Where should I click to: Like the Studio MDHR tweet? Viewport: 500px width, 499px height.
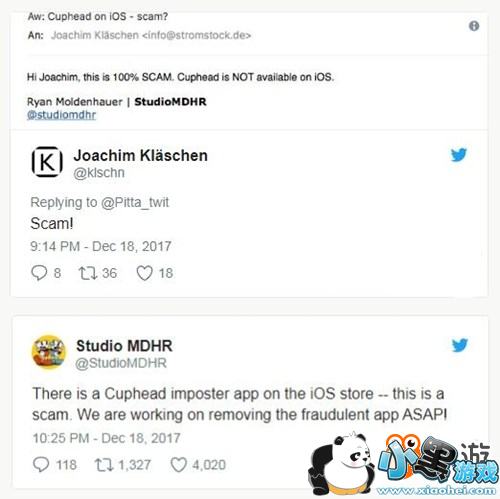[179, 465]
